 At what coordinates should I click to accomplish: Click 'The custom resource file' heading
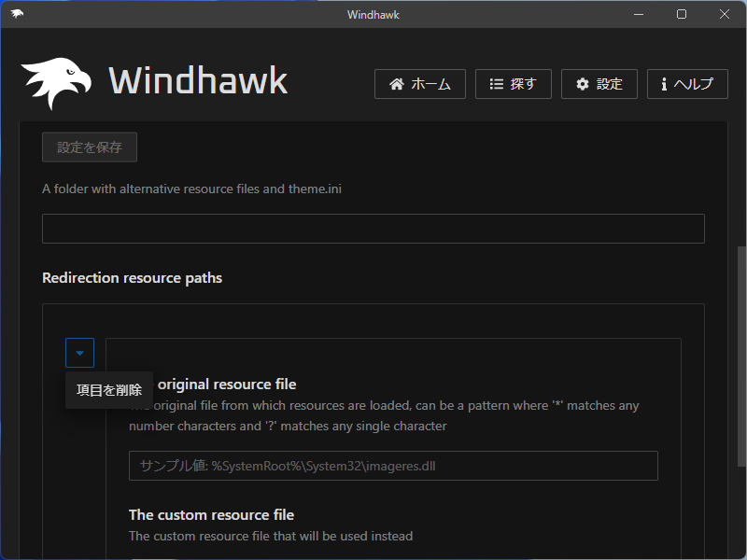(x=212, y=515)
